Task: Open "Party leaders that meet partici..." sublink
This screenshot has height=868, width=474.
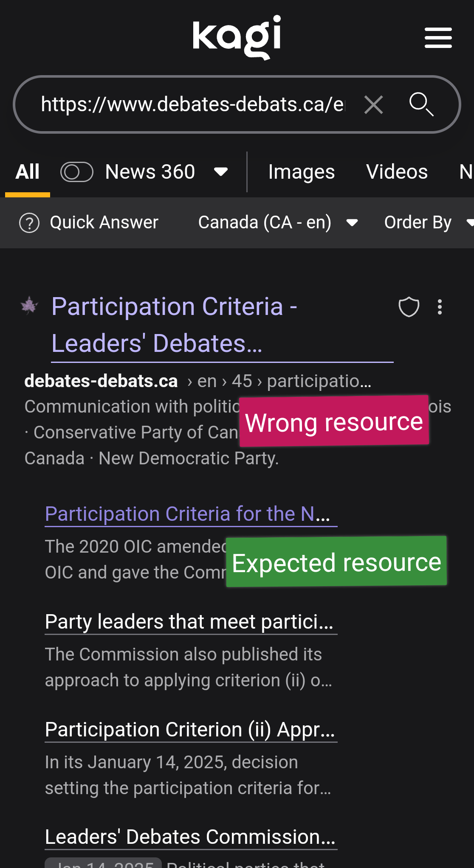Action: tap(189, 622)
